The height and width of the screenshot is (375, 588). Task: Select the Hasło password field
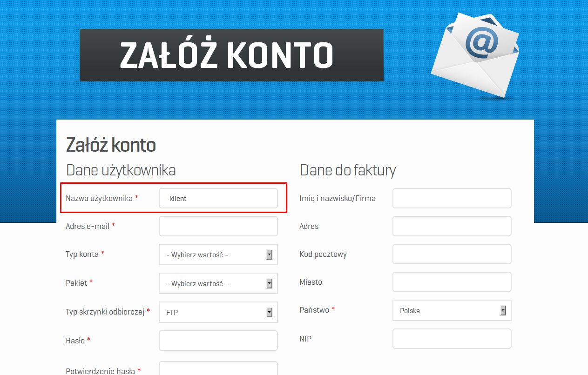click(x=218, y=341)
